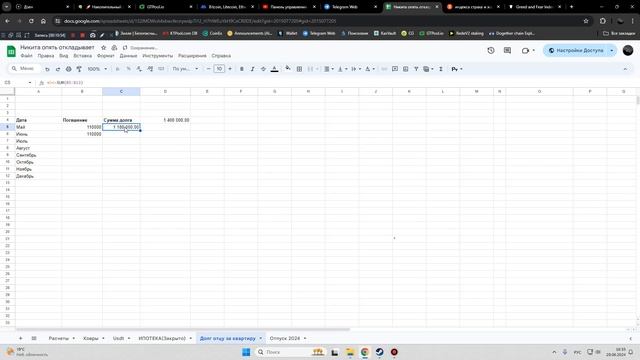Image resolution: width=640 pixels, height=360 pixels.
Task: Open the Правка menu
Action: click(46, 56)
